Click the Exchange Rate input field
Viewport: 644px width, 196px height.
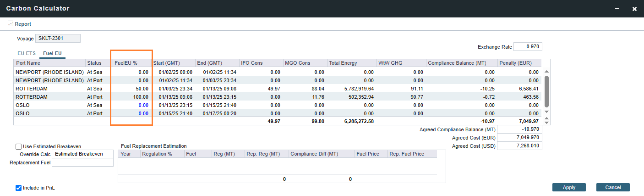point(528,47)
